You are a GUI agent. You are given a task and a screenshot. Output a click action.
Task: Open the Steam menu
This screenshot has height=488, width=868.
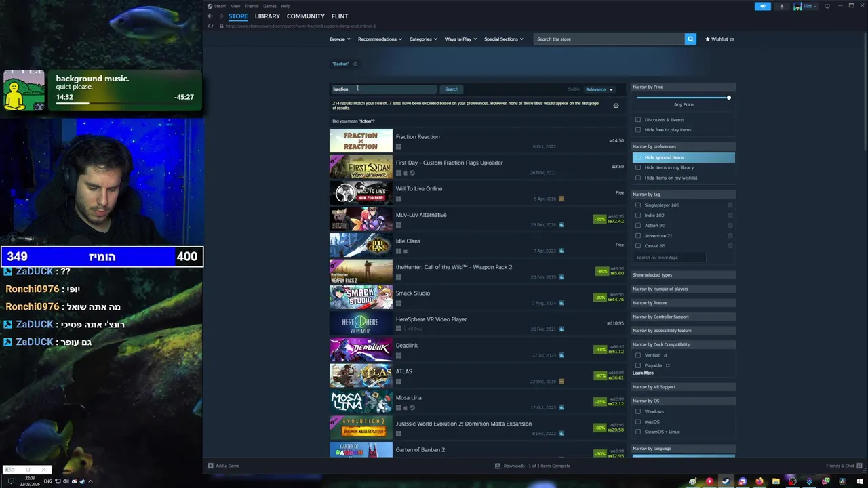click(x=220, y=6)
